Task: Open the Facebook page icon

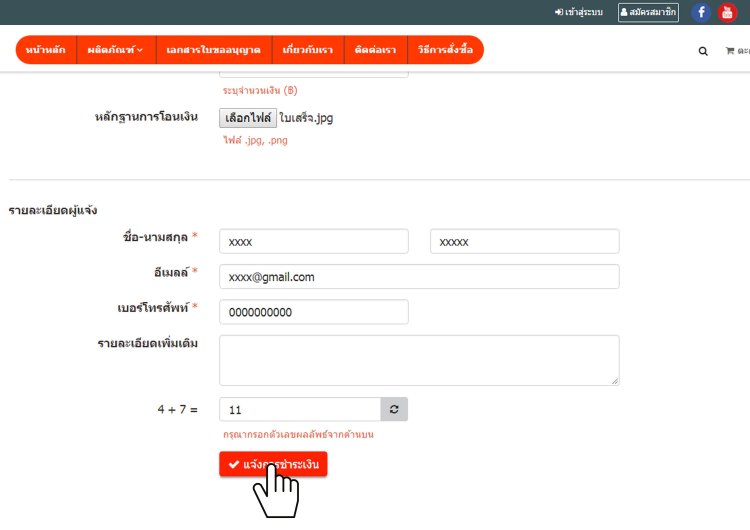Action: (x=700, y=13)
